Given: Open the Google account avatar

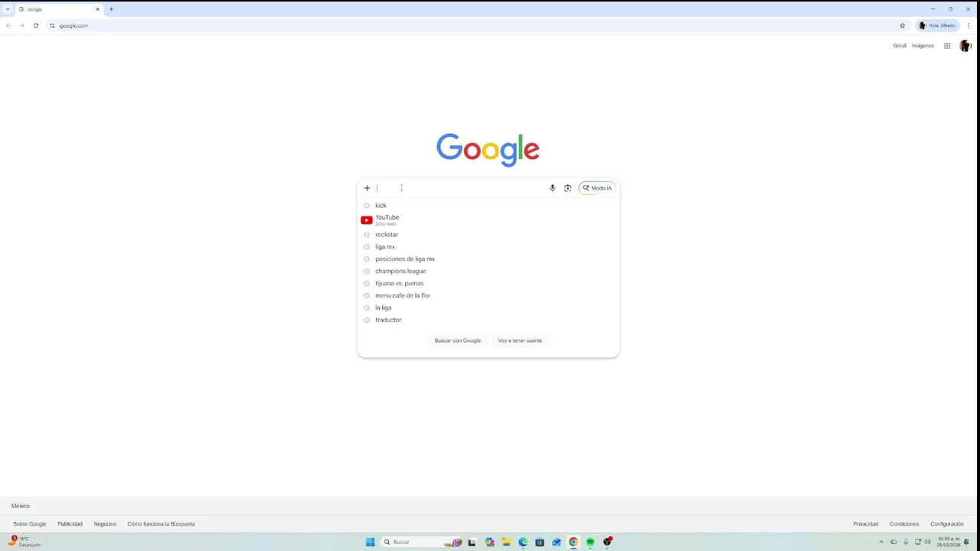Looking at the screenshot, I should pyautogui.click(x=965, y=46).
